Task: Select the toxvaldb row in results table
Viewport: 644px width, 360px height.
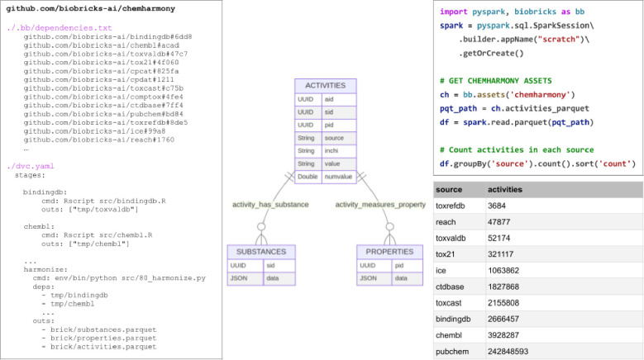Action: pos(538,239)
